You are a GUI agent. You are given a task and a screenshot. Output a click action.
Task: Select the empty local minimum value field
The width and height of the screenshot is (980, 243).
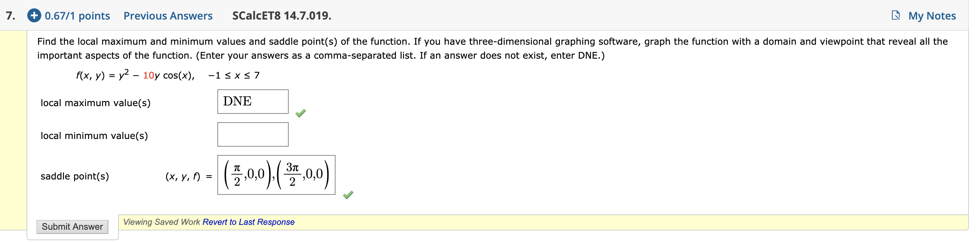[253, 134]
